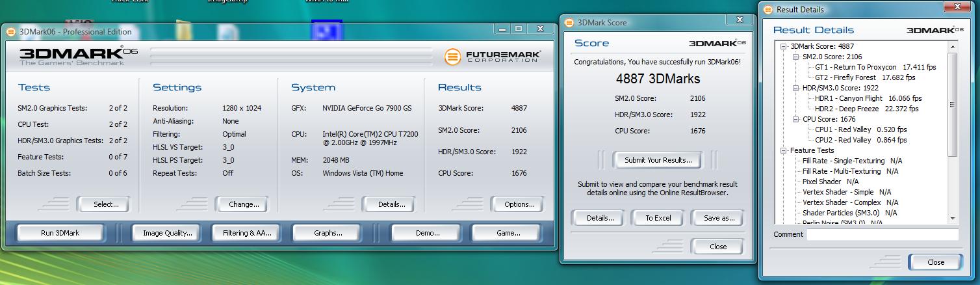Select HDR2 - Deep Freeze row

coord(866,109)
